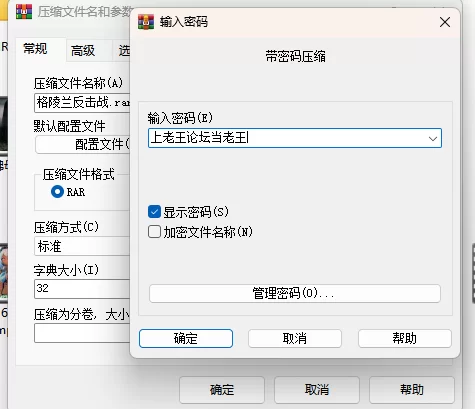Click WinRAR icon in 压缩文件名和参数 title bar
The width and height of the screenshot is (475, 409).
[x=24, y=12]
